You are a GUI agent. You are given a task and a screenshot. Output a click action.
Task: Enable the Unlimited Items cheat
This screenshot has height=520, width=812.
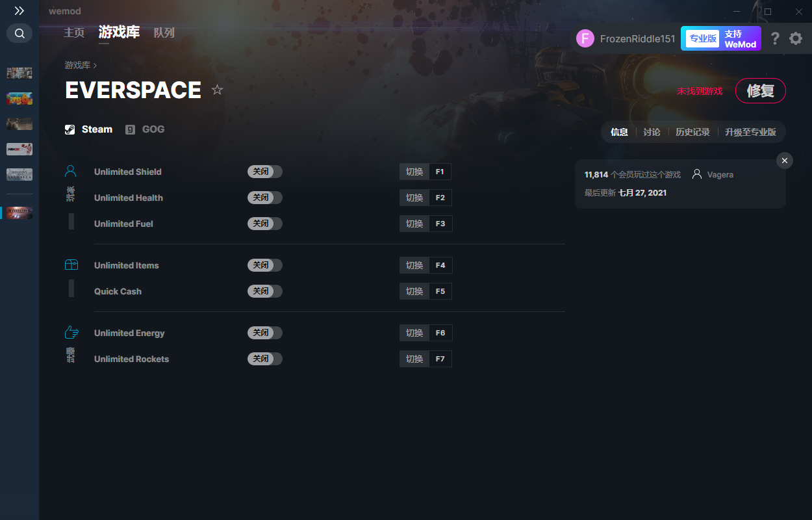[x=265, y=265]
